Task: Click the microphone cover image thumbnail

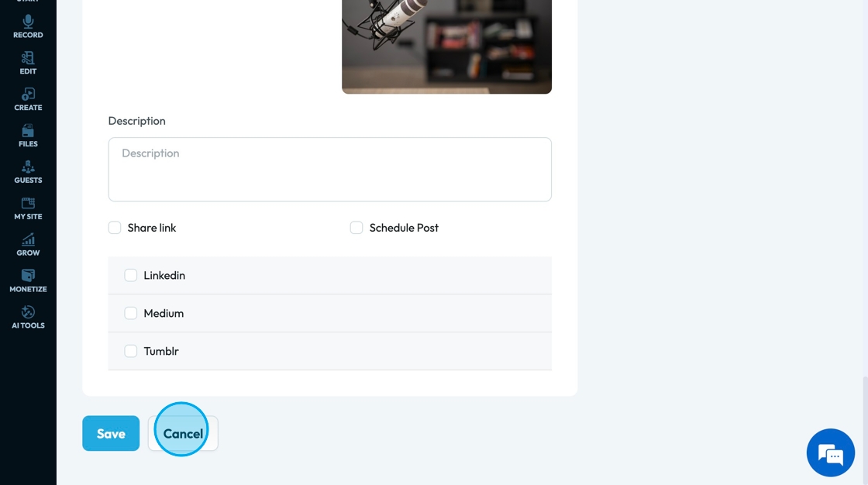Action: 446,46
